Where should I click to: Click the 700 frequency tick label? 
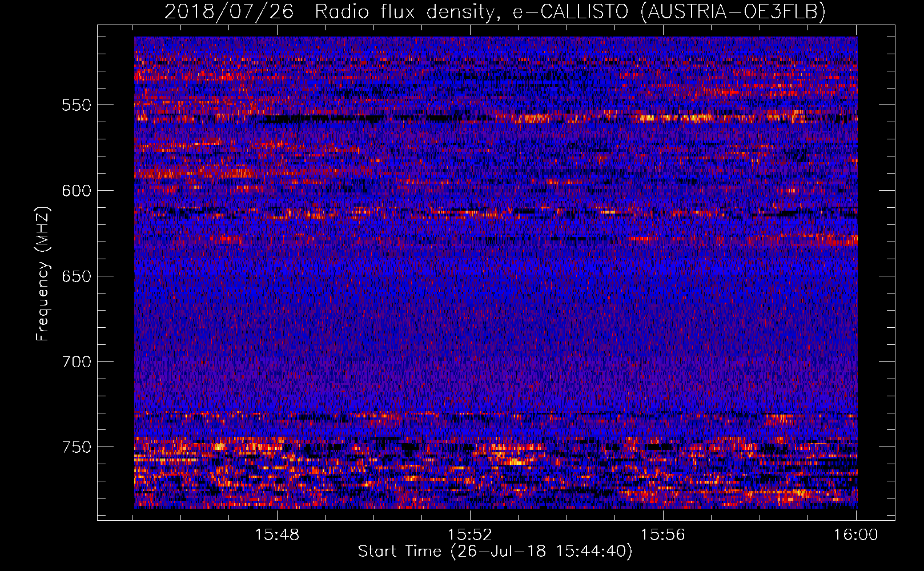pyautogui.click(x=77, y=362)
